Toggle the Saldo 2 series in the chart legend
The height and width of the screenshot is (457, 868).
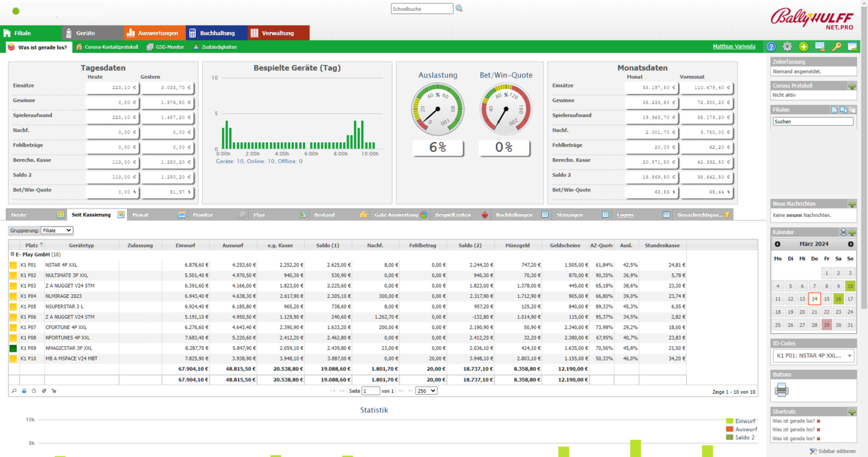744,437
